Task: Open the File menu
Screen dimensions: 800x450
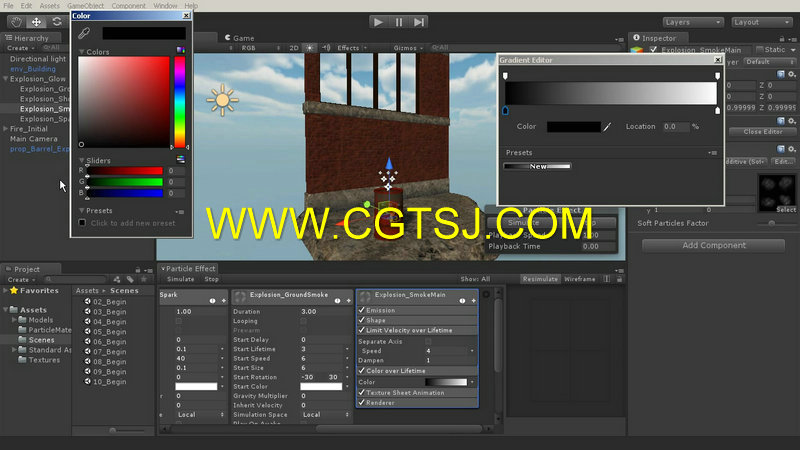Action: (9, 6)
